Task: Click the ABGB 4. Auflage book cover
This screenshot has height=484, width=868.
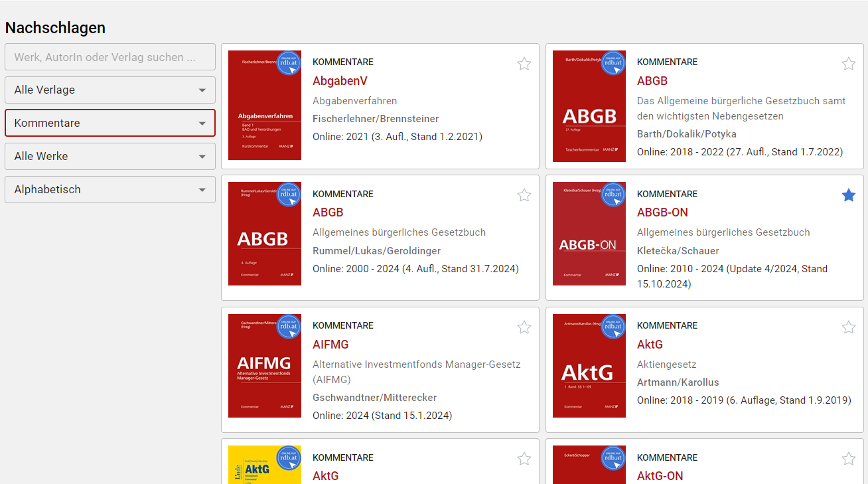Action: click(265, 234)
